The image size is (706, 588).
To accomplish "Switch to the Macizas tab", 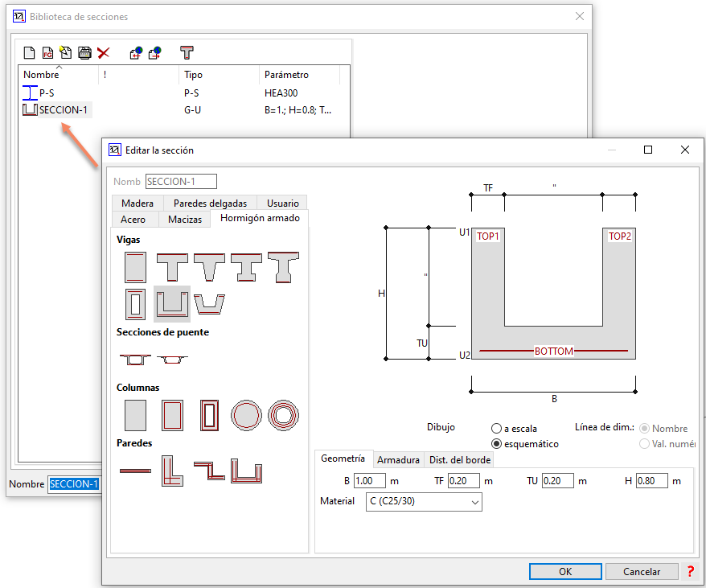I will pos(185,220).
